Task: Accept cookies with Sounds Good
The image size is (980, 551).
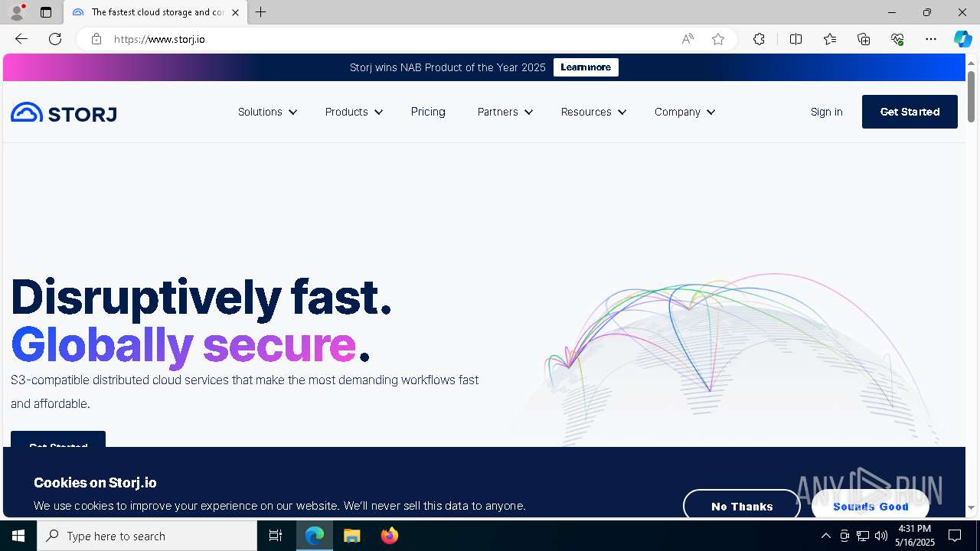Action: [871, 506]
